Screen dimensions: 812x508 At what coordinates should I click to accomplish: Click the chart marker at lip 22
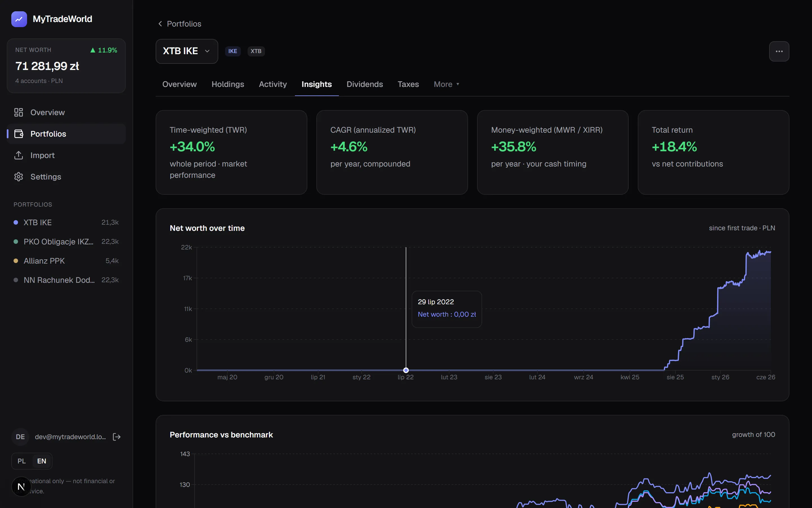(x=406, y=370)
